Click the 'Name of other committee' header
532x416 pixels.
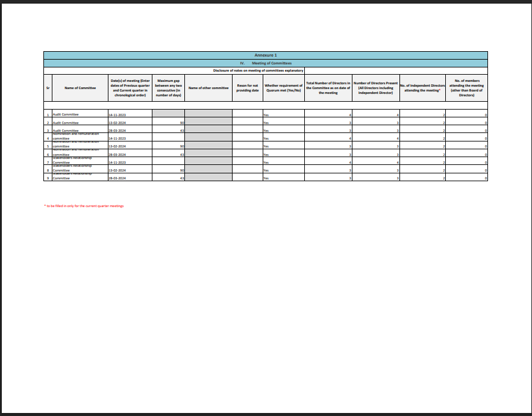[x=208, y=88]
